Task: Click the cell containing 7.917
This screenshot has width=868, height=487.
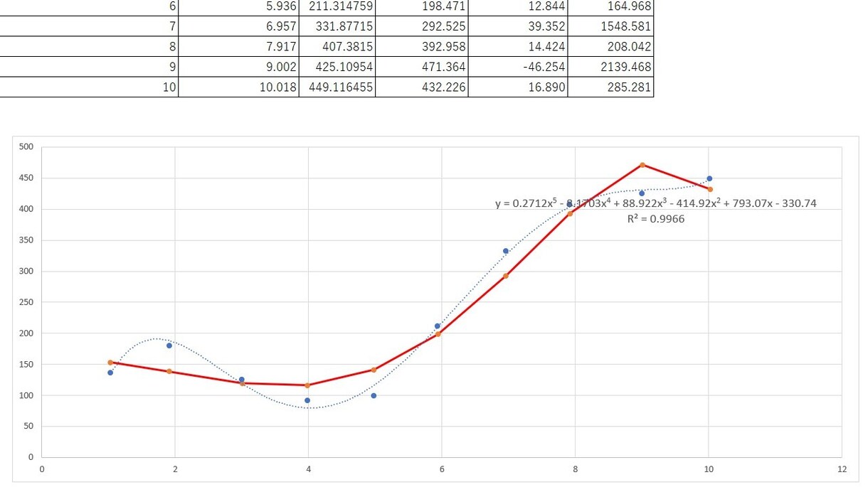Action: pos(238,47)
